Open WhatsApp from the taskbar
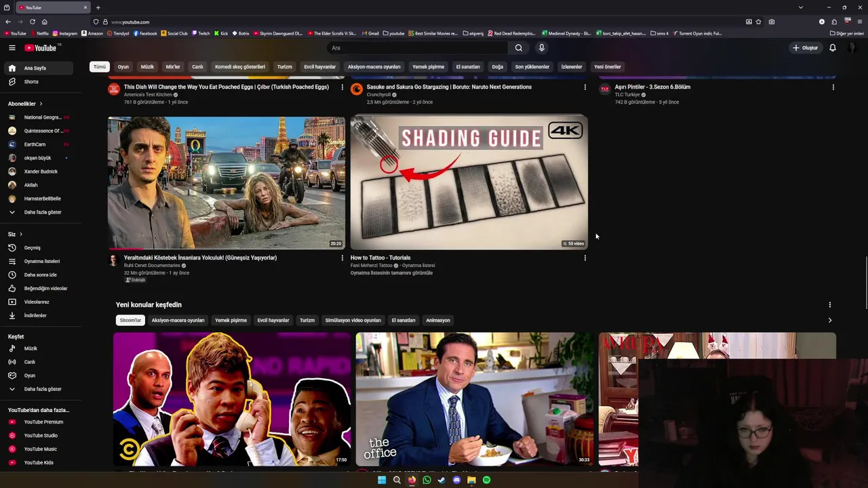868x488 pixels. 427,480
